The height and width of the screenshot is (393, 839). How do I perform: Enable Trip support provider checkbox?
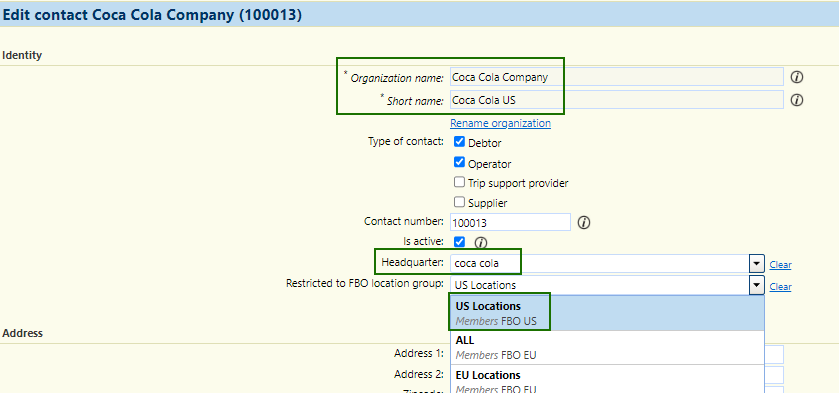[x=459, y=182]
